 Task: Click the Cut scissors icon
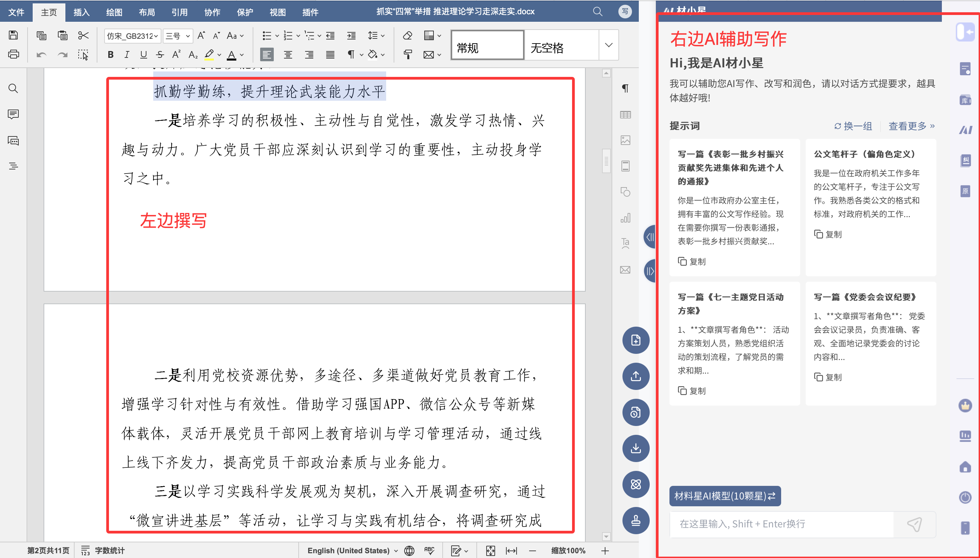pyautogui.click(x=83, y=35)
